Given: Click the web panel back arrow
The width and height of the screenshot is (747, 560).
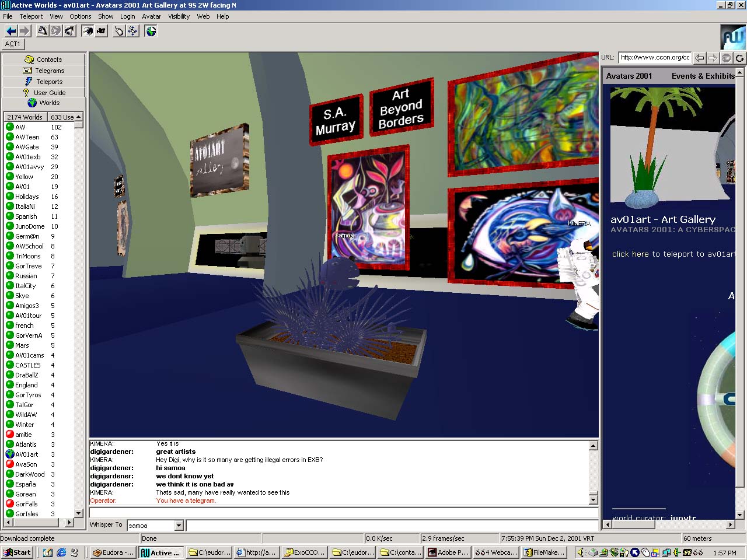Looking at the screenshot, I should click(x=699, y=58).
